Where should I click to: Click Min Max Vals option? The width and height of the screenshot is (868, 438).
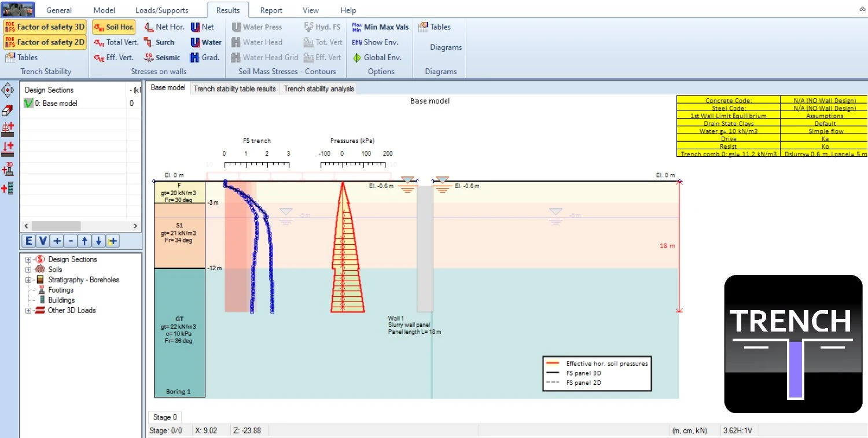[380, 27]
